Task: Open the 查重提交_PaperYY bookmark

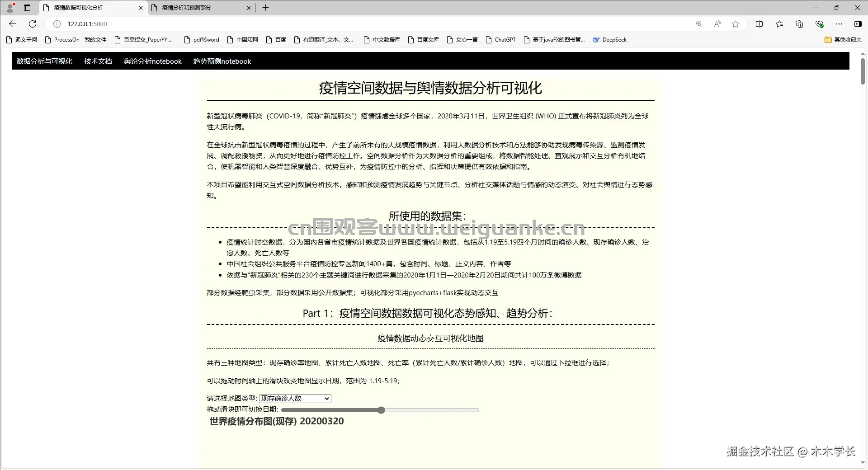Action: coord(143,40)
